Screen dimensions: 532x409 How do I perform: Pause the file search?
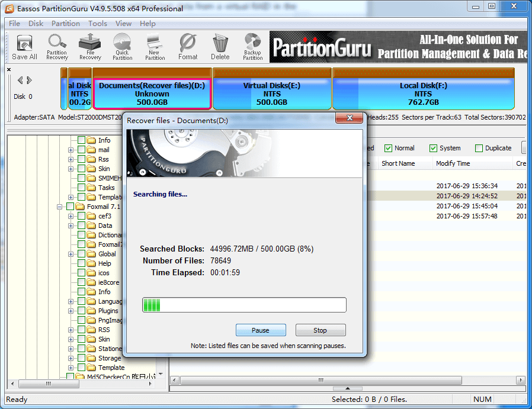(x=261, y=330)
